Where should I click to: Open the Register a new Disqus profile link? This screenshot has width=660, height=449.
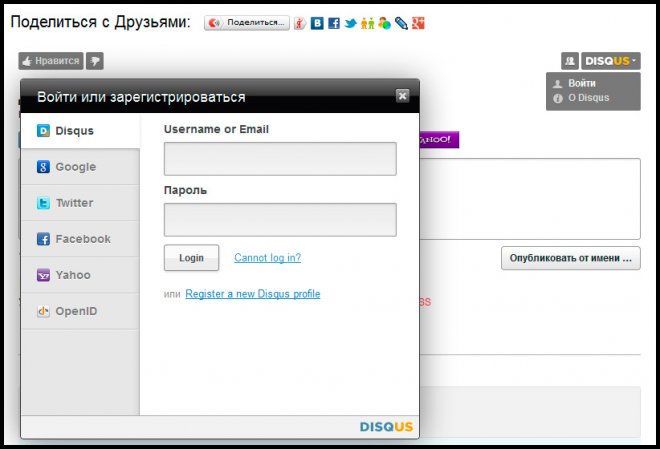pos(252,294)
